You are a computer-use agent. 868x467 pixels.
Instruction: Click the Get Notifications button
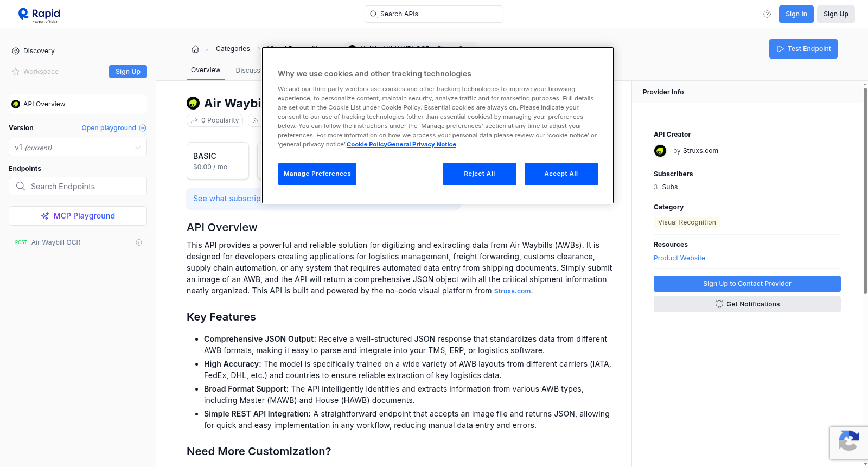747,304
